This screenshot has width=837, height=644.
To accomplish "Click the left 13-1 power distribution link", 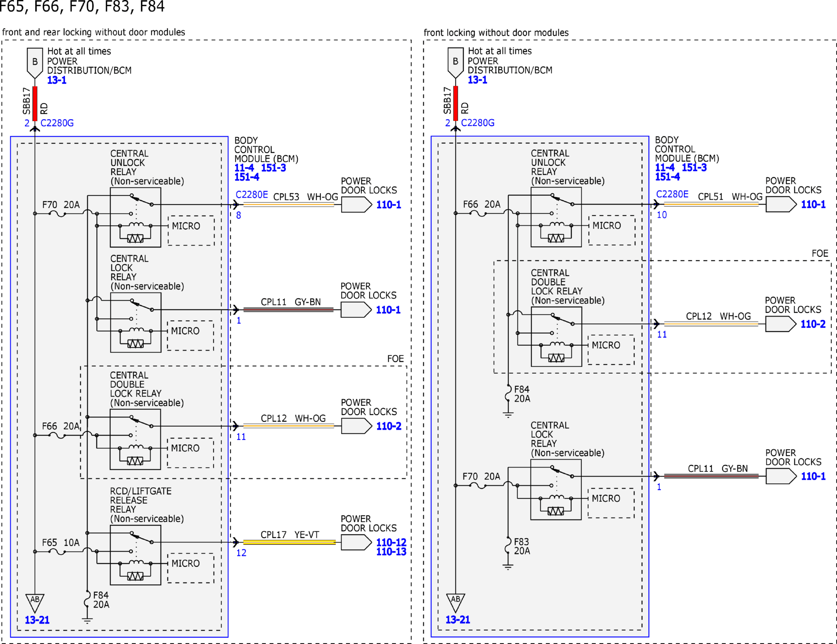I will pyautogui.click(x=57, y=80).
